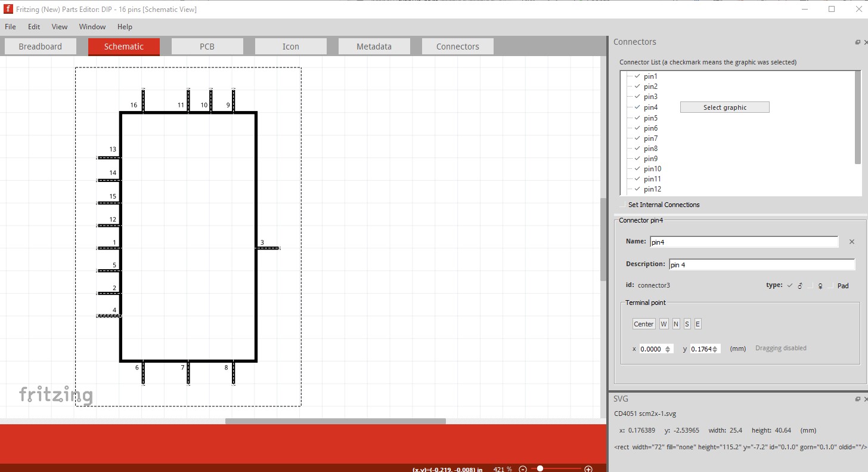
Task: Enable Set Internal Connections
Action: [622, 204]
